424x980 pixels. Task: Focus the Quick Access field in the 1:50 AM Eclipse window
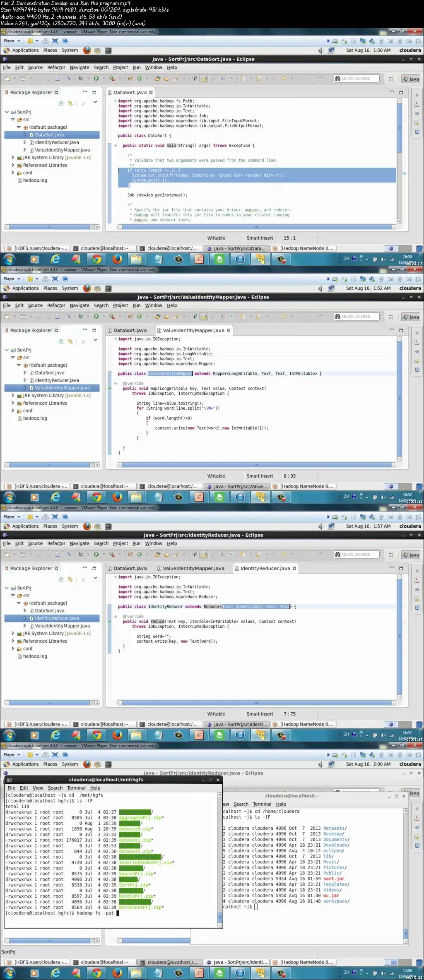(357, 78)
